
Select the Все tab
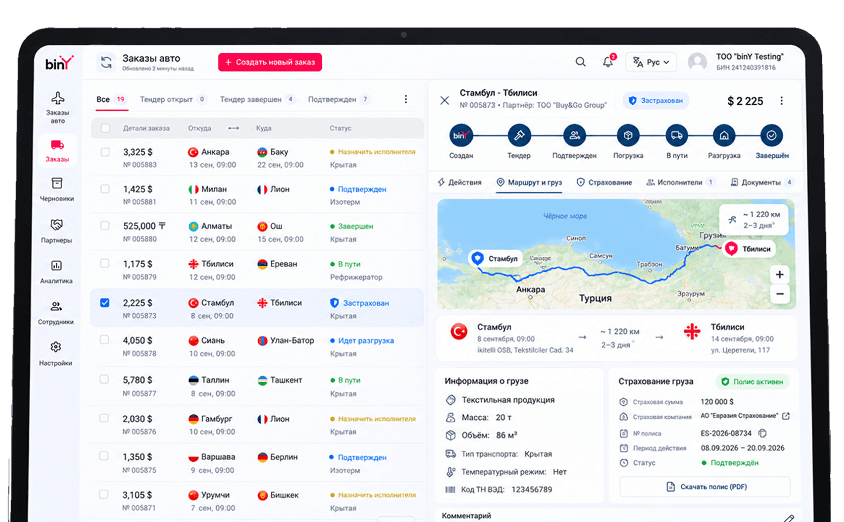pos(111,100)
